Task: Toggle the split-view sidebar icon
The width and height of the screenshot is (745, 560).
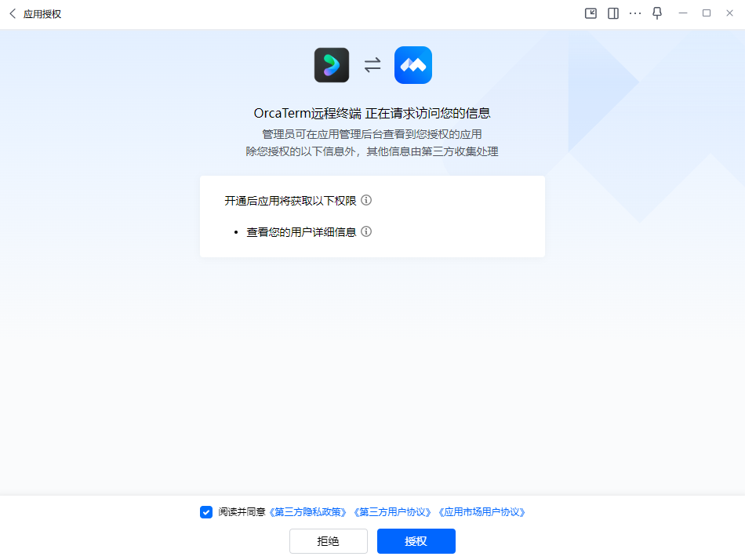Action: tap(613, 13)
